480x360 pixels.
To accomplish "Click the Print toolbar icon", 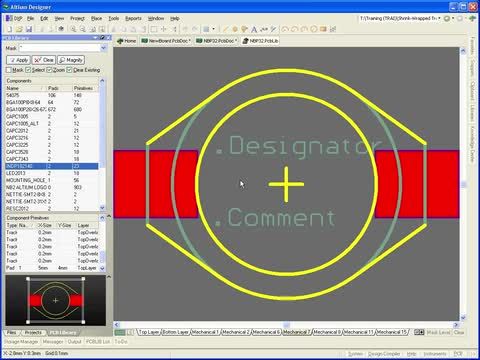I will click(x=42, y=29).
